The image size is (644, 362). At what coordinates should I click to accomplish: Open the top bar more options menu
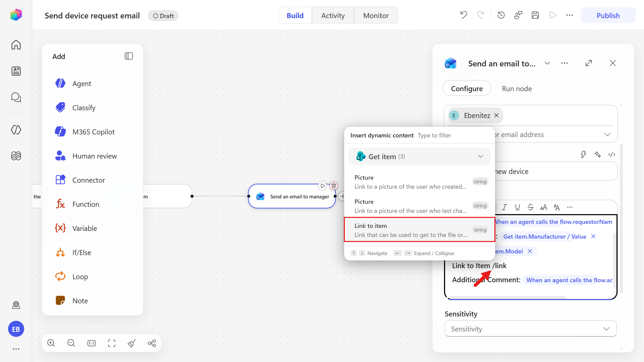tap(570, 15)
